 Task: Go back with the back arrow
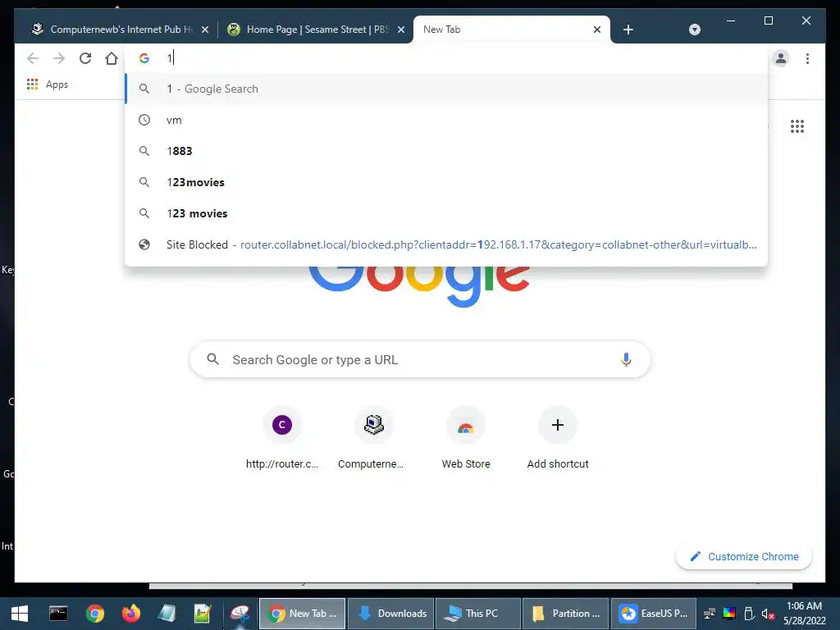point(33,58)
